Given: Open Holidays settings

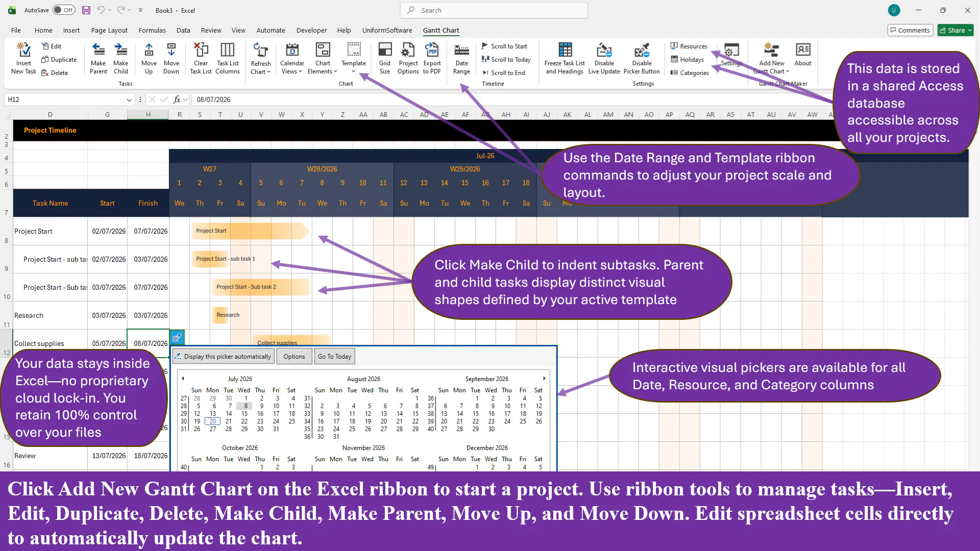Looking at the screenshot, I should (687, 59).
